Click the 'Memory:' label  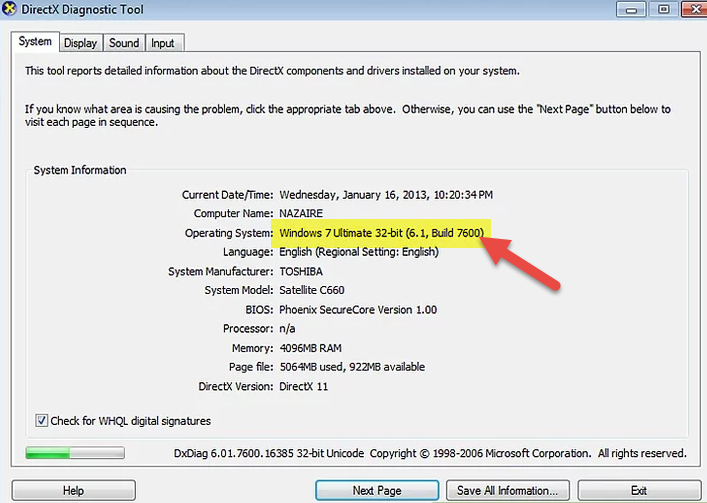pos(253,348)
